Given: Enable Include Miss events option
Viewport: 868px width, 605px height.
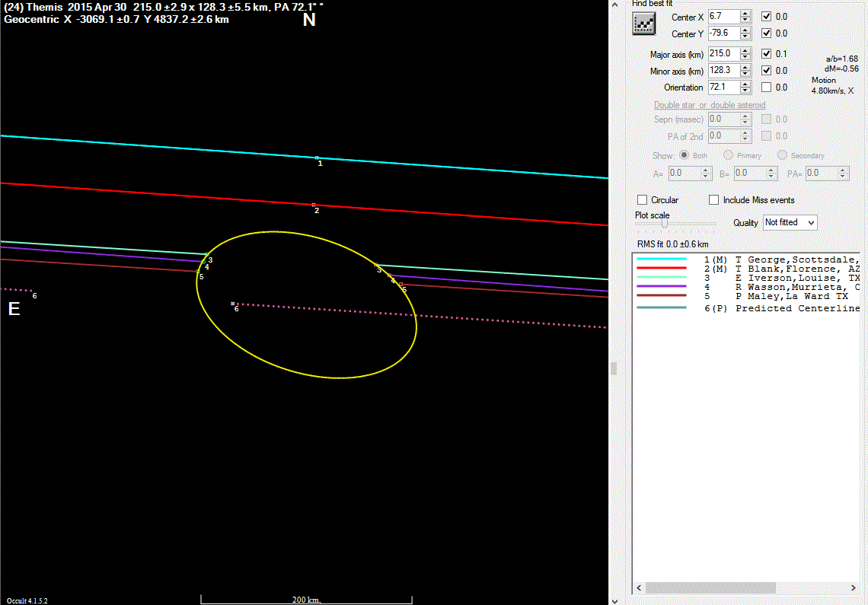Looking at the screenshot, I should tap(713, 200).
